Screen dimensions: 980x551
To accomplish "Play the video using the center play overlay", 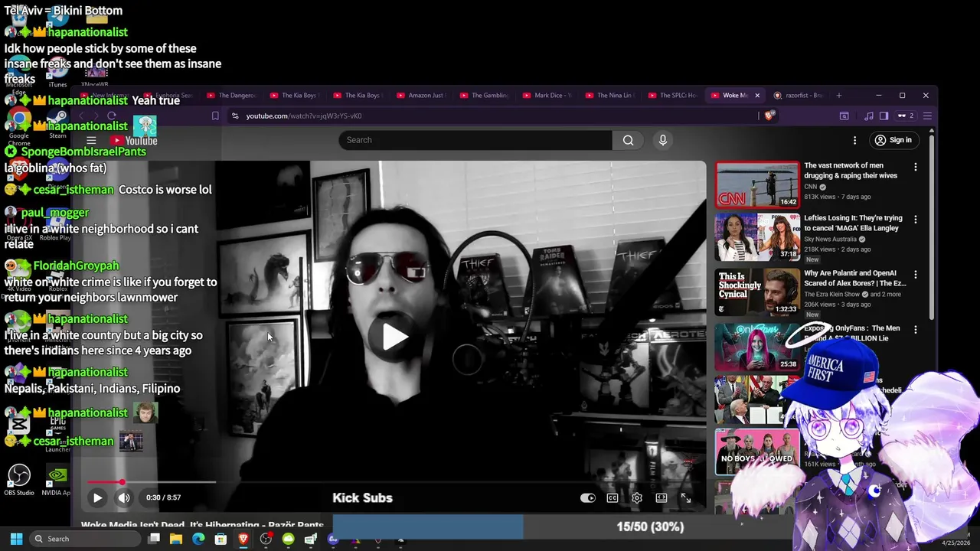I will pyautogui.click(x=395, y=336).
